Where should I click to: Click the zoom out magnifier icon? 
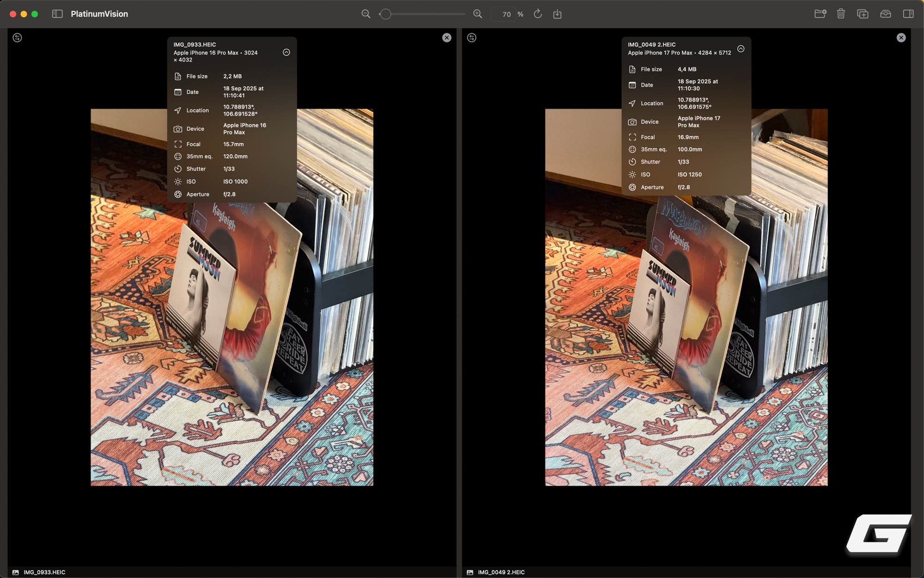(365, 14)
